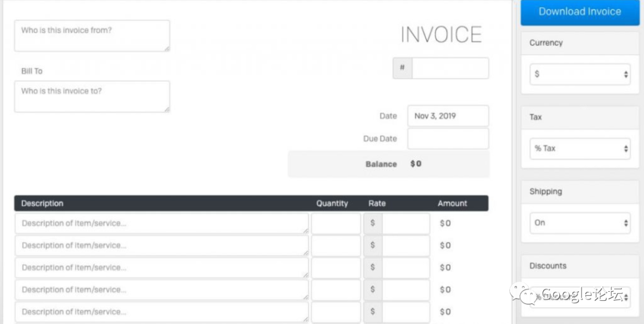Click the 'Who is this invoice from?' field
Viewport: 644px width, 324px height.
point(92,36)
